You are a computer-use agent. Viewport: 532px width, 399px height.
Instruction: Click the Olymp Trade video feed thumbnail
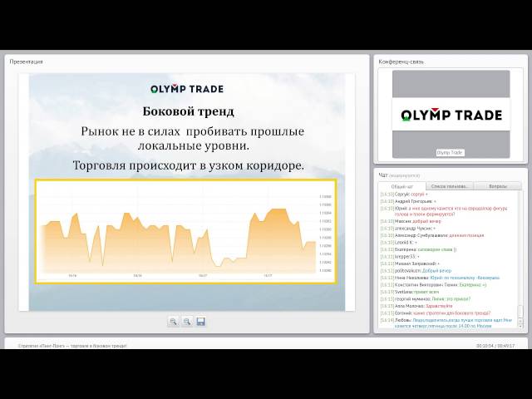451,115
